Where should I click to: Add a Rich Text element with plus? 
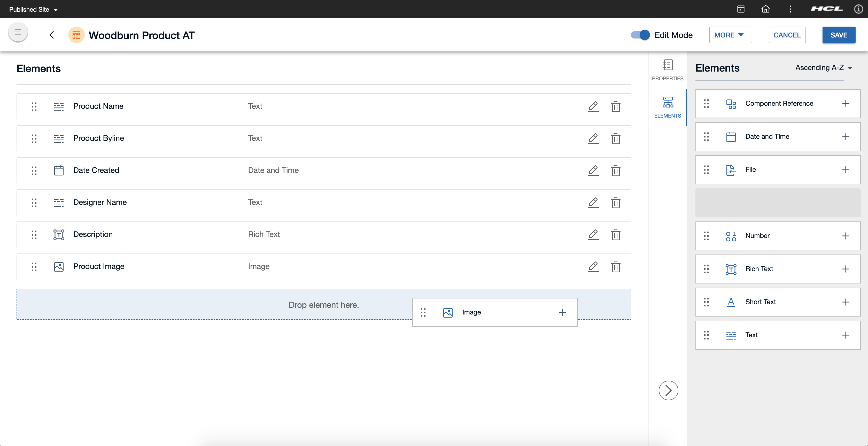846,269
